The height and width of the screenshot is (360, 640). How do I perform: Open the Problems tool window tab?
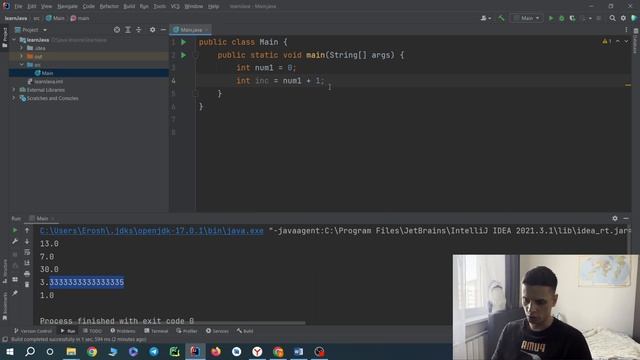point(123,331)
